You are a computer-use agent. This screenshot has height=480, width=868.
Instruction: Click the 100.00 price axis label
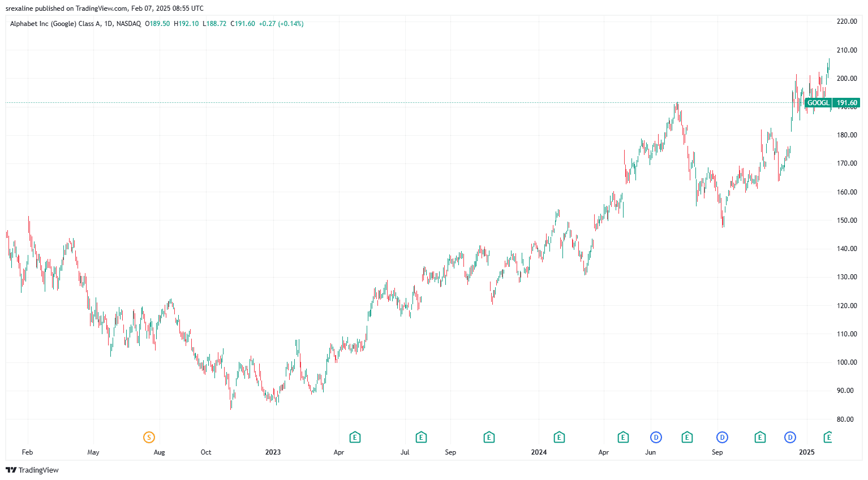(x=846, y=362)
